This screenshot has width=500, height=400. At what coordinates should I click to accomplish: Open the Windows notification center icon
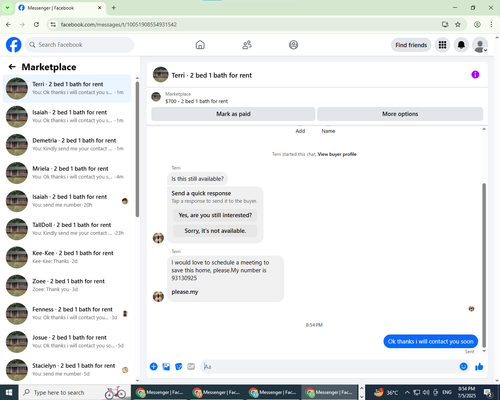click(488, 393)
